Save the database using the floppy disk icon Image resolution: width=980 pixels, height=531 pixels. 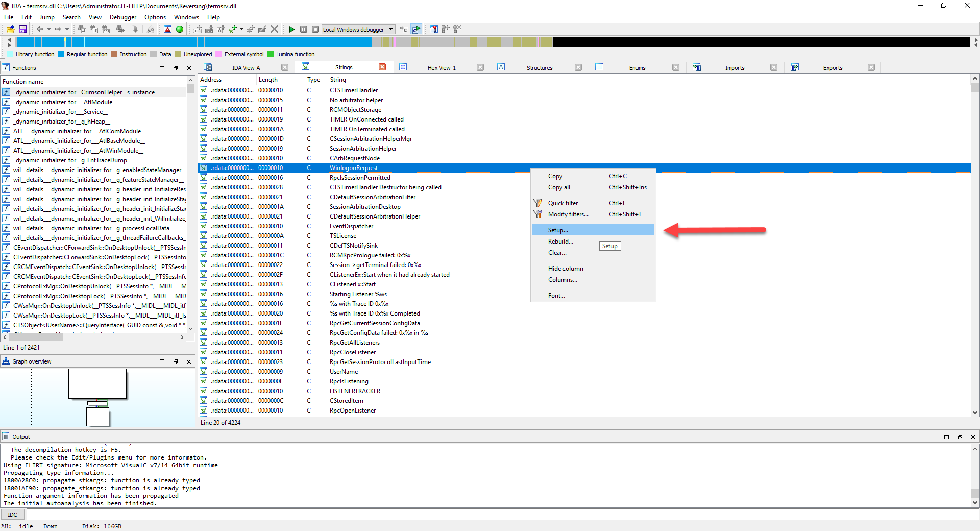tap(22, 29)
